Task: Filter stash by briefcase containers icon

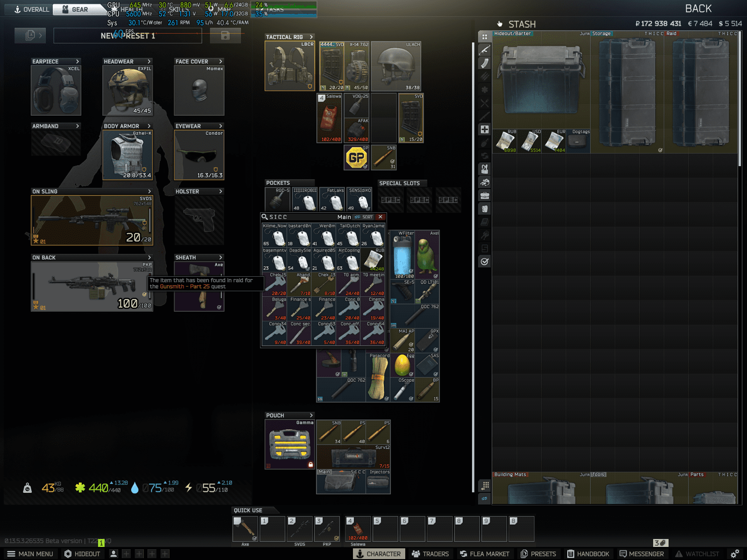Action: click(485, 196)
